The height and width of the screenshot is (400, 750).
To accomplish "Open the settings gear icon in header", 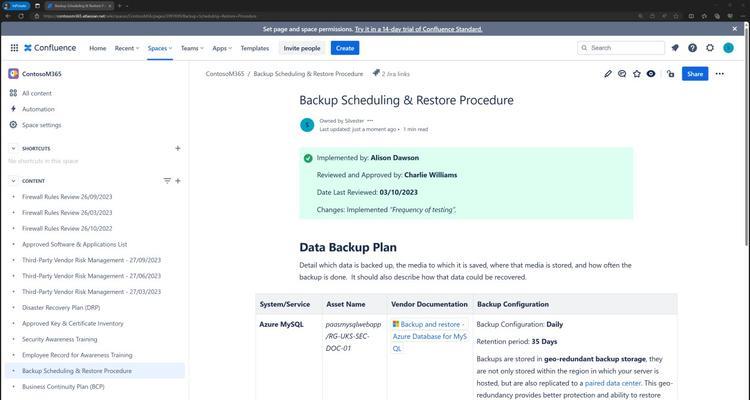I will [710, 48].
